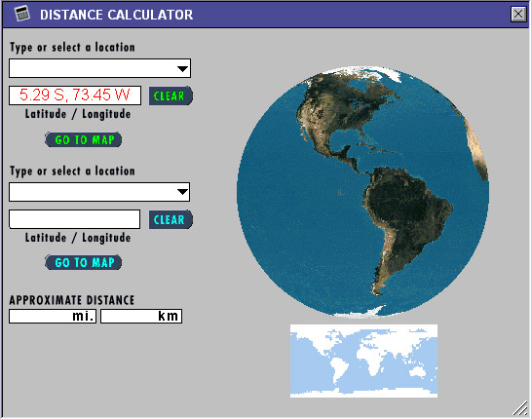Click the cyan GO TO MAP button
The image size is (532, 419).
[x=84, y=262]
